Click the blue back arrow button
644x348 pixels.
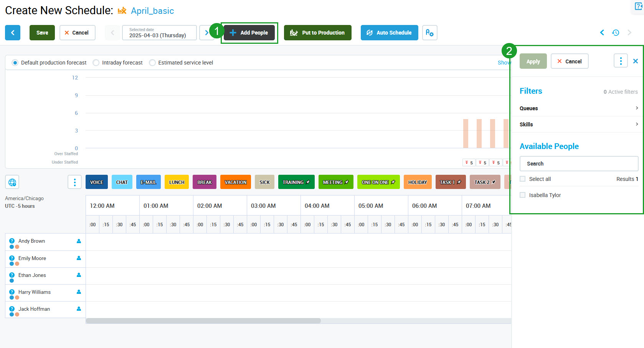[x=13, y=33]
